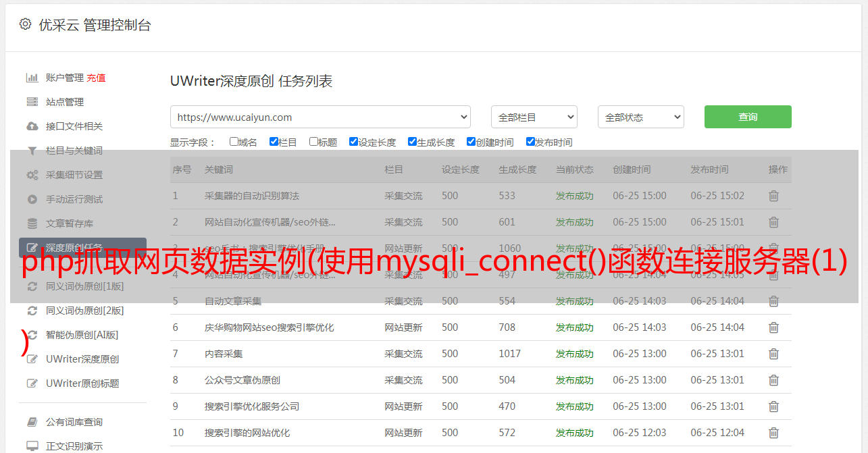This screenshot has width=868, height=453.
Task: Open 账户管理 in the sidebar
Action: click(x=65, y=78)
